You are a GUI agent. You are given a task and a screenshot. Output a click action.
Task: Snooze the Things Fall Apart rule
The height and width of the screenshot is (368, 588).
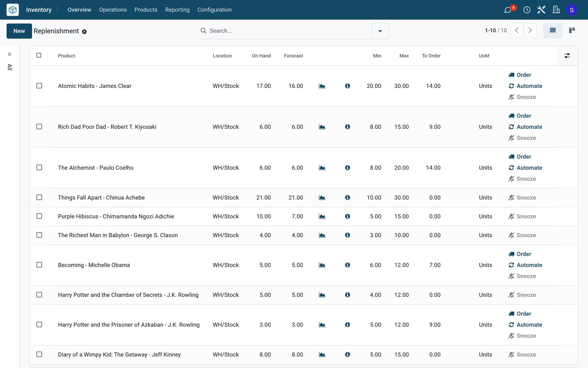[522, 198]
